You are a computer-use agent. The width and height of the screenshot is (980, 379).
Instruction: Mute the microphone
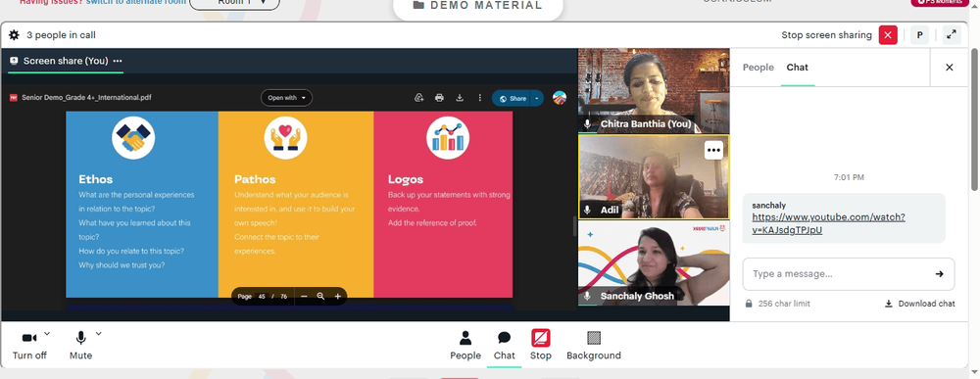point(80,346)
